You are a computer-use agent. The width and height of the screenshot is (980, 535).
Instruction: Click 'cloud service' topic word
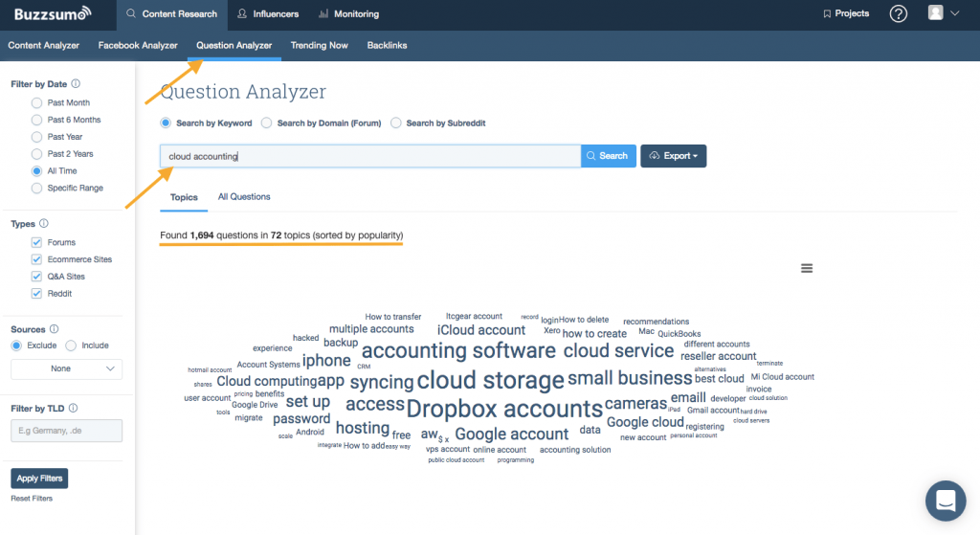tap(619, 350)
